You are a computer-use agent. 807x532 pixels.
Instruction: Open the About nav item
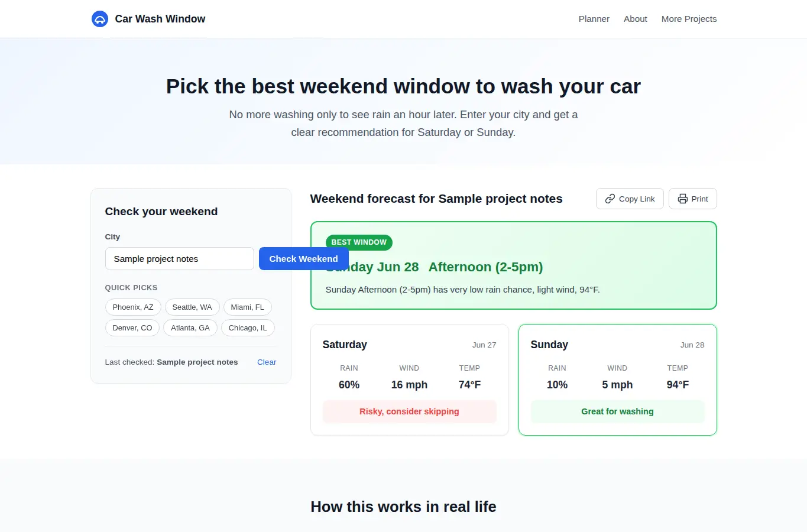636,19
